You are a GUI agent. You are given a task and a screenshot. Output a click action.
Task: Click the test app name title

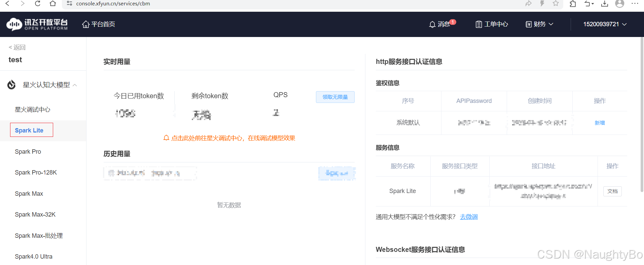pyautogui.click(x=15, y=60)
